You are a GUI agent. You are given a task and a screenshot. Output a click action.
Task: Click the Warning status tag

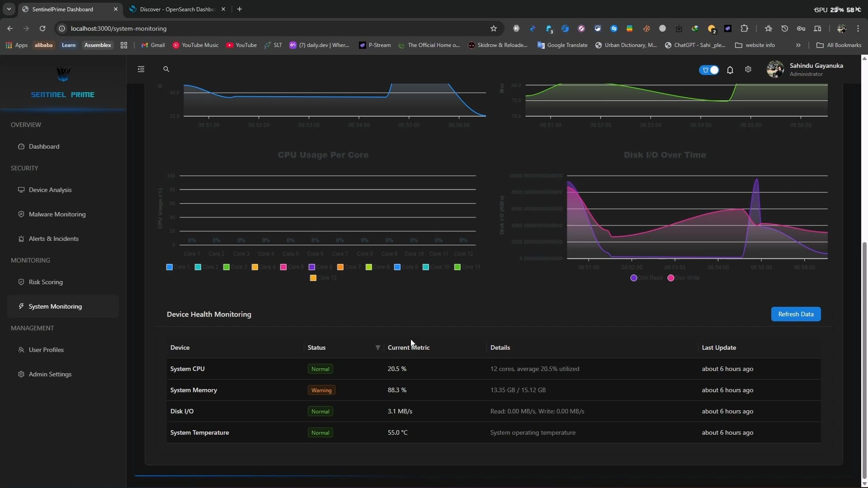pos(321,390)
